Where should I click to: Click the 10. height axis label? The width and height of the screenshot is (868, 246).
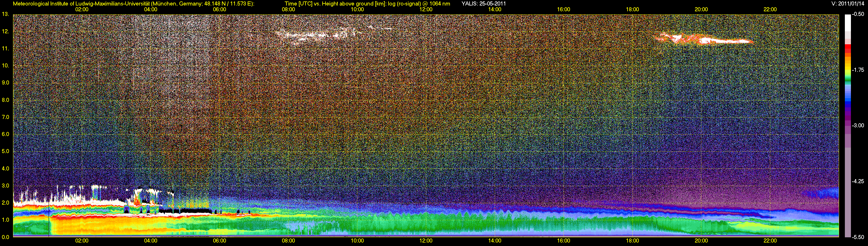tap(5, 65)
